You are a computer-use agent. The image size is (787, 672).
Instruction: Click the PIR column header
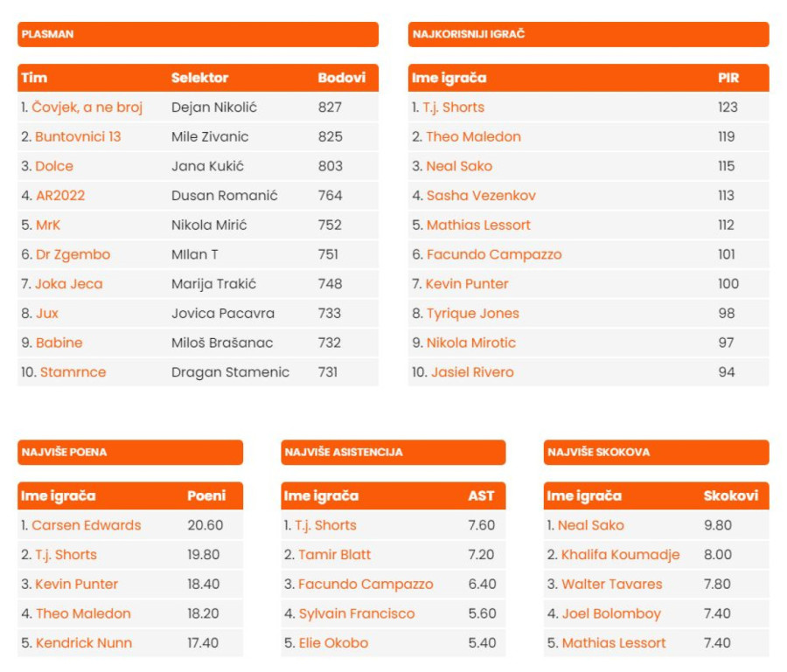[728, 78]
